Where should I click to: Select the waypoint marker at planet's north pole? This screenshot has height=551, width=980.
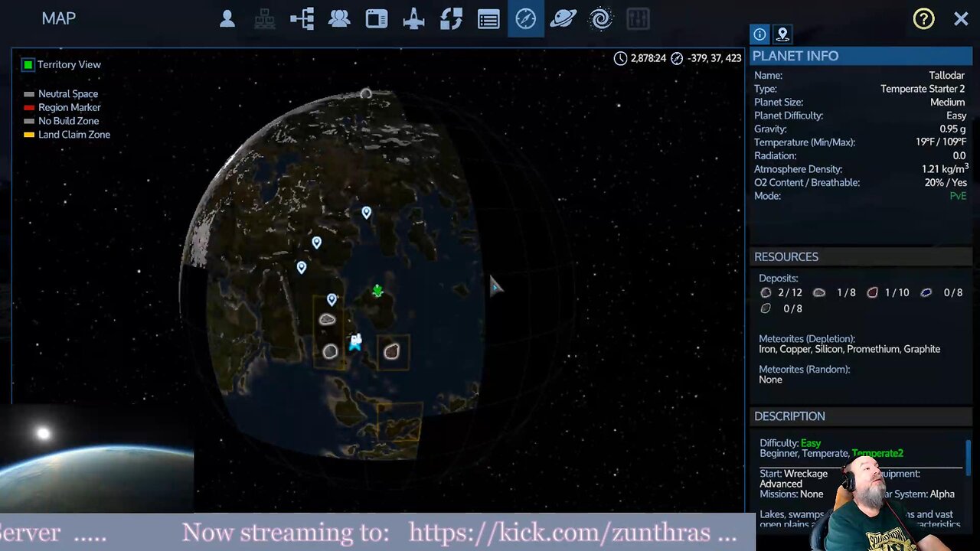click(x=366, y=94)
